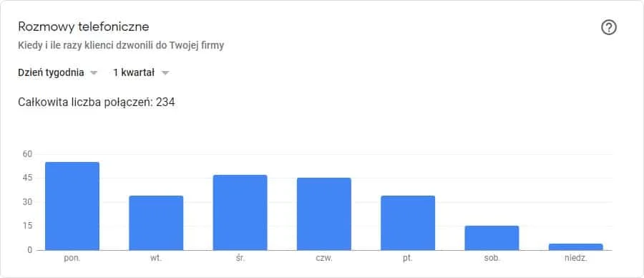Click the Całkowita liczba połączeń: 234 text
This screenshot has width=644, height=278.
click(97, 102)
